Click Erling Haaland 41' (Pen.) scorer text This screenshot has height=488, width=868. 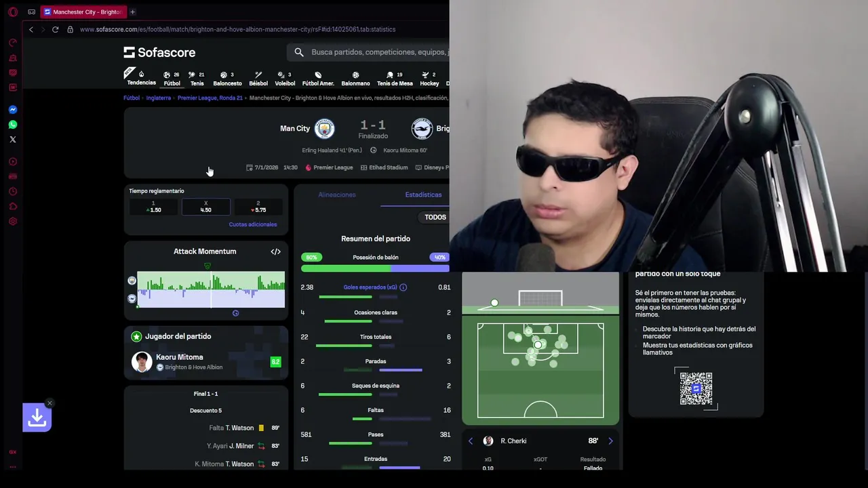pos(332,150)
